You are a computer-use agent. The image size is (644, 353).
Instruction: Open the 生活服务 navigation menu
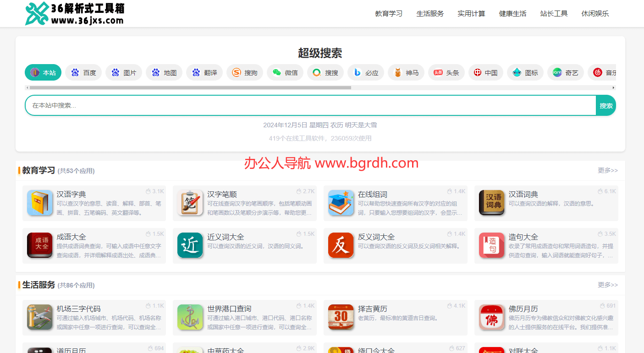[430, 14]
